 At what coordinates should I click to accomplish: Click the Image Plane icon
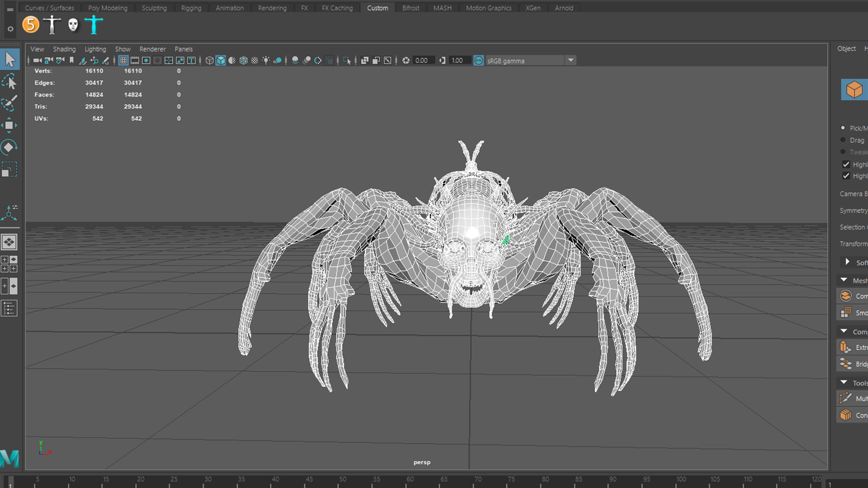(83, 61)
